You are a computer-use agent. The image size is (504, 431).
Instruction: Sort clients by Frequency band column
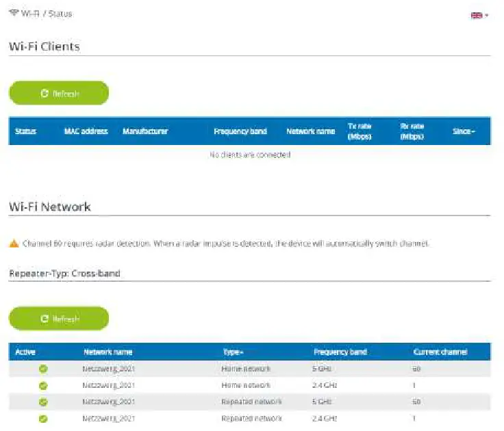pos(240,131)
